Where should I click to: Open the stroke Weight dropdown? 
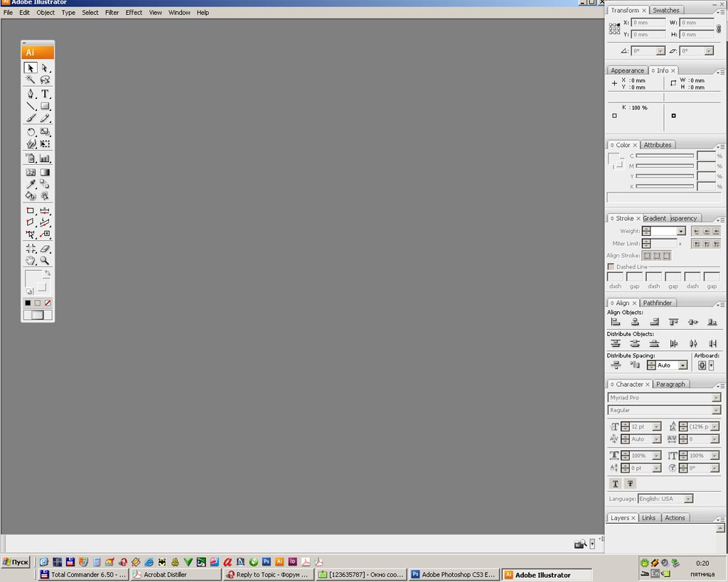tap(681, 231)
